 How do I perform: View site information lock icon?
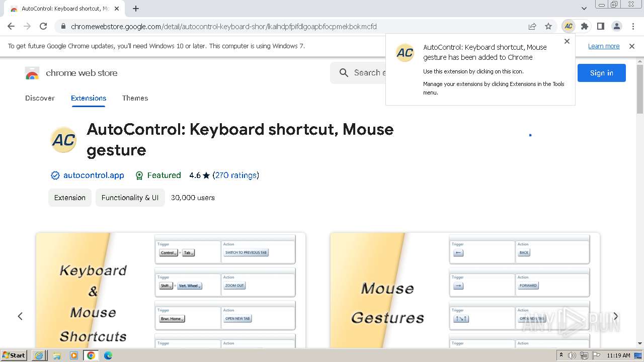[x=62, y=26]
